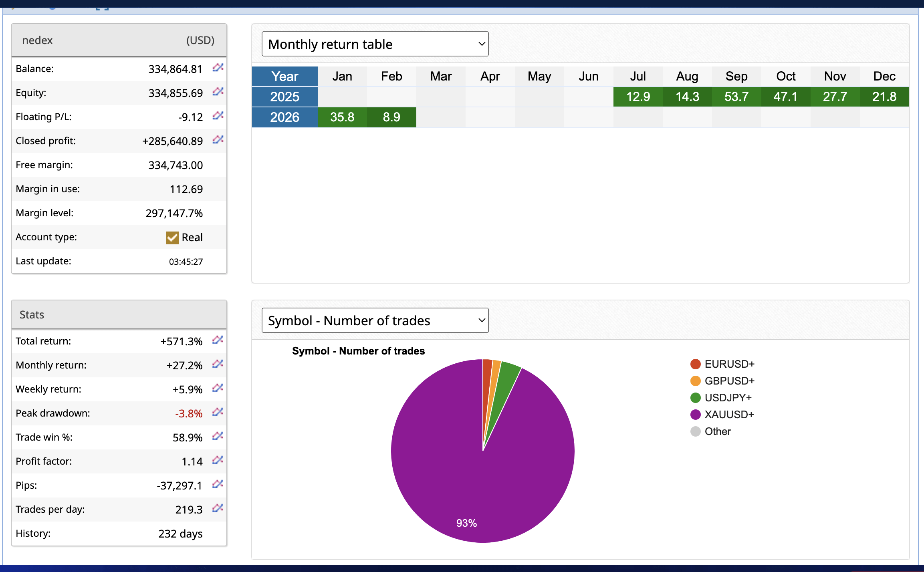Open the Symbol - Number of trades dropdown
Viewport: 924px width, 572px height.
pyautogui.click(x=375, y=320)
